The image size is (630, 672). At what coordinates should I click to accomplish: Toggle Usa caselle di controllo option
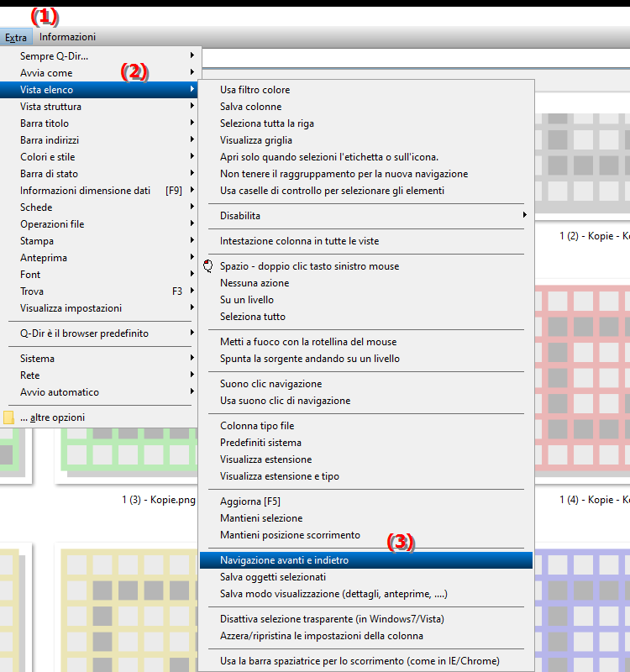coord(366,191)
